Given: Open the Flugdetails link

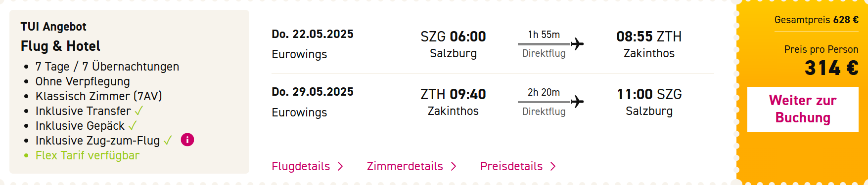Looking at the screenshot, I should pyautogui.click(x=301, y=166).
